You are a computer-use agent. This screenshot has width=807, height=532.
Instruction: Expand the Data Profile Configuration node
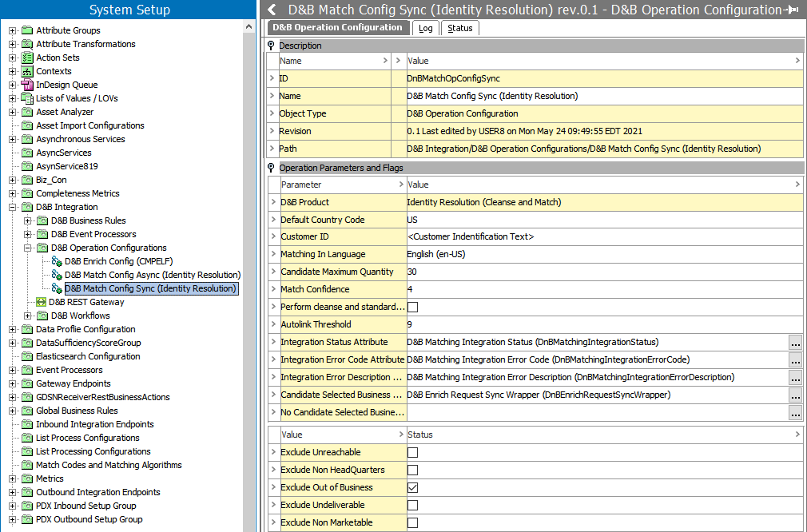(13, 329)
